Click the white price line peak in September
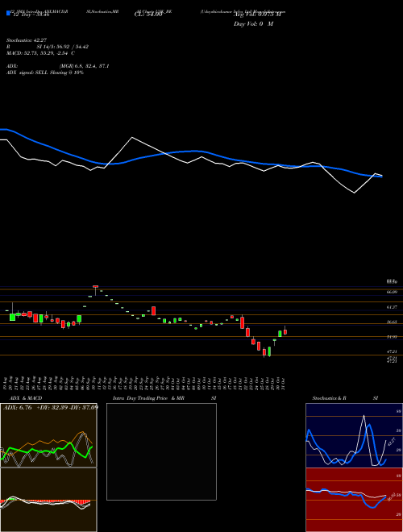The width and height of the screenshot is (403, 532). 132,137
